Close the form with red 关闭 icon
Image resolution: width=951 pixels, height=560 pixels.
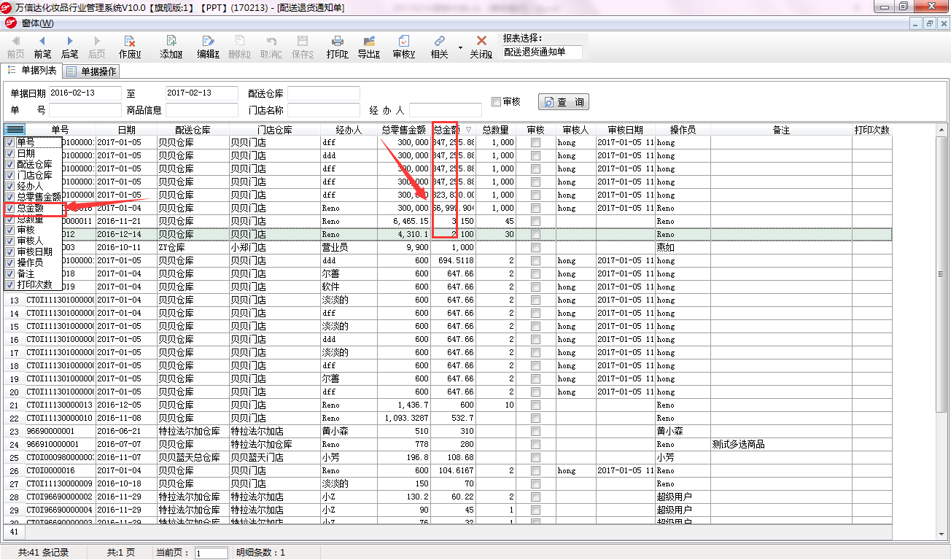pos(481,47)
